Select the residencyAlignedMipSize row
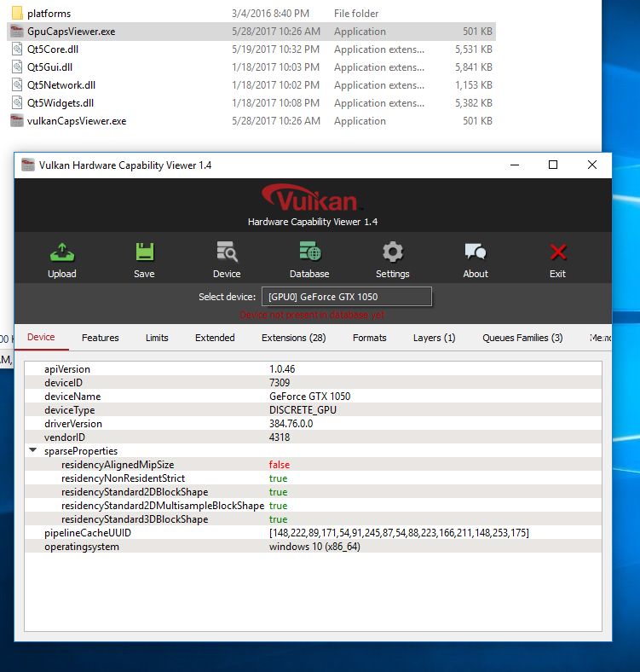Image resolution: width=640 pixels, height=672 pixels. (x=313, y=465)
